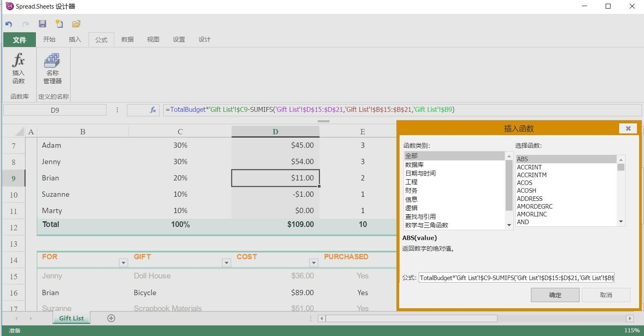Viewport: 644px width, 336px height.
Task: Switch to the 开始 ribbon tab
Action: 49,39
